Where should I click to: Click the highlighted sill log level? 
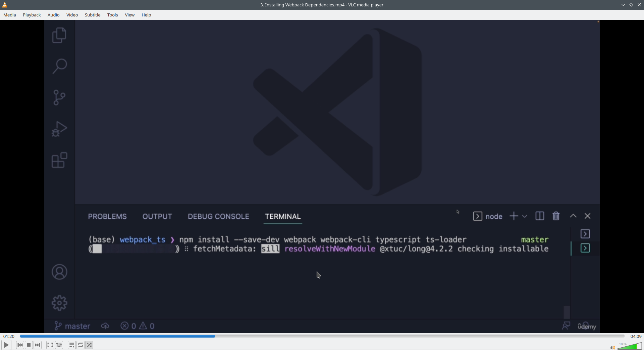point(270,249)
